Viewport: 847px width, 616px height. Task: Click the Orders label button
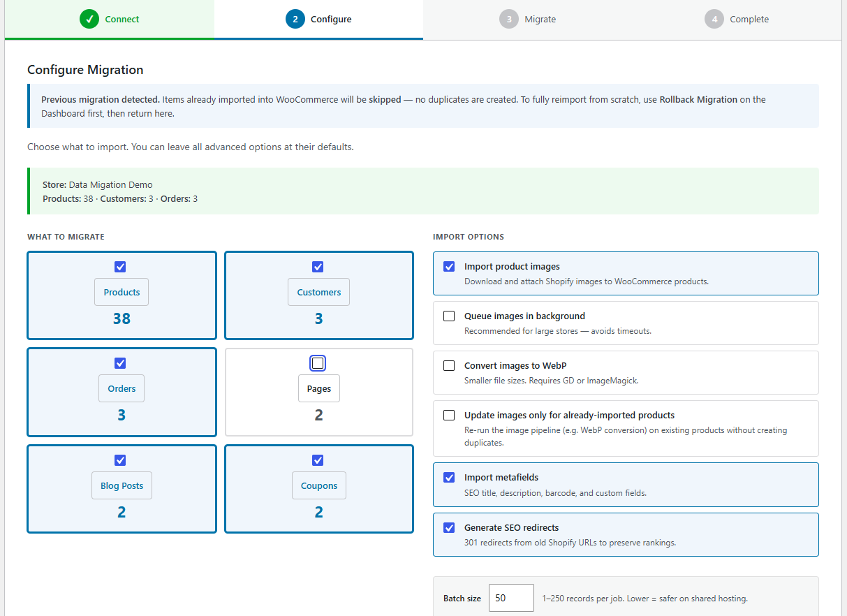click(x=121, y=389)
